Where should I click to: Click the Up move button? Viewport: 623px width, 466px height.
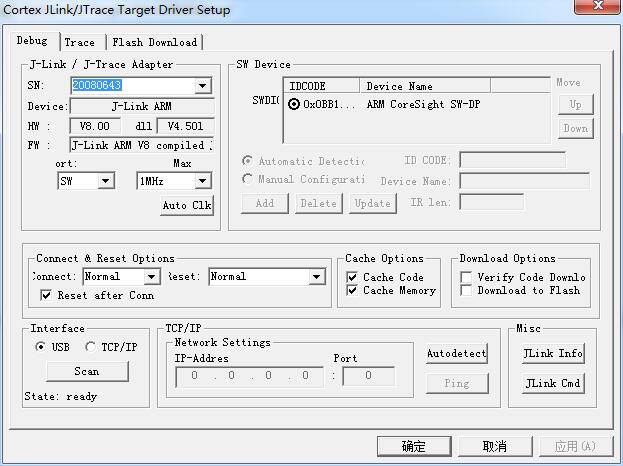575,104
